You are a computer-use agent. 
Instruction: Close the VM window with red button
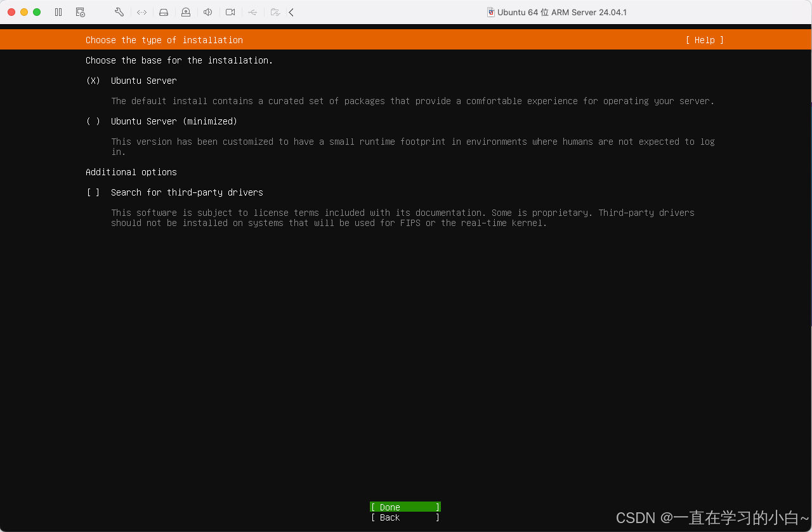pos(12,12)
